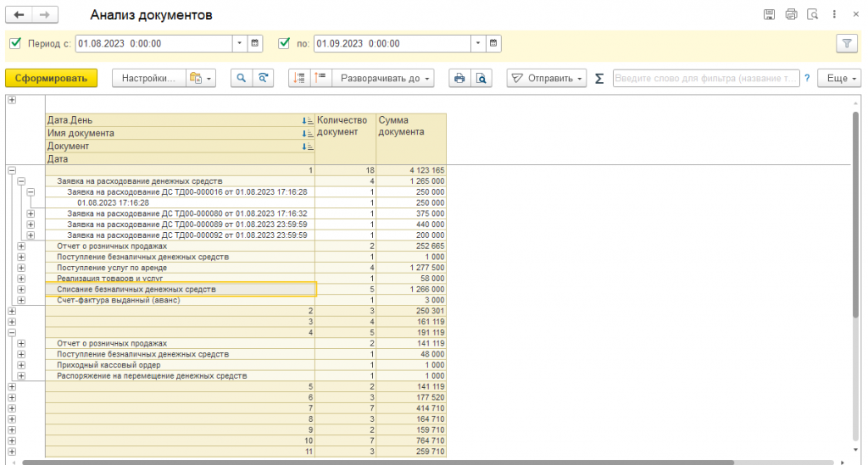This screenshot has height=465, width=868.
Task: Click the filter word search field
Action: click(705, 78)
